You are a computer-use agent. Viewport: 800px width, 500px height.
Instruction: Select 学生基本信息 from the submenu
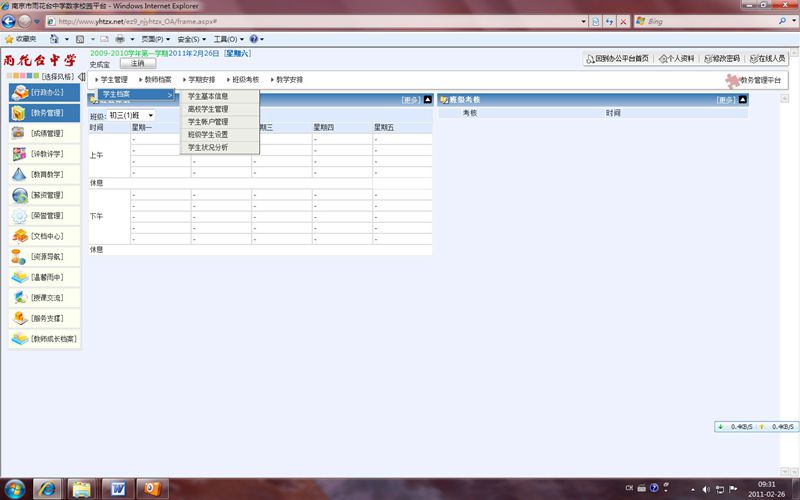coord(208,96)
